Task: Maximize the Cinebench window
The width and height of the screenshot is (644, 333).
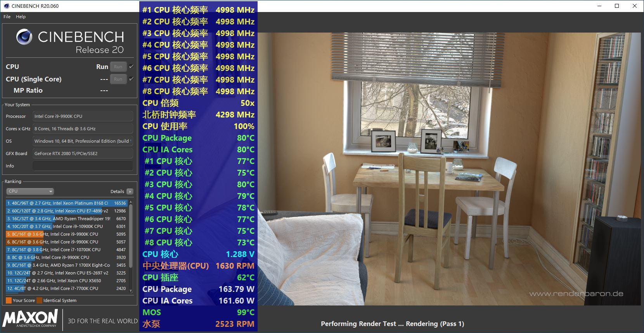Action: 617,6
